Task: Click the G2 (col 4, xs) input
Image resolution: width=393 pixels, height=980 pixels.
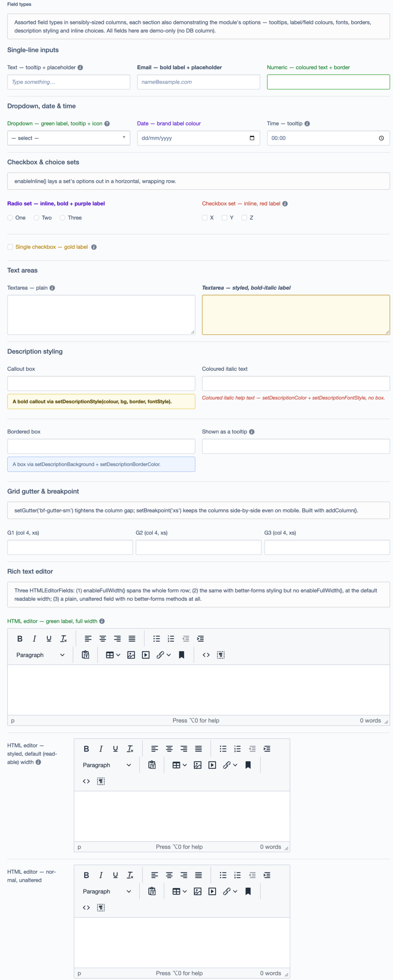Action: (198, 547)
